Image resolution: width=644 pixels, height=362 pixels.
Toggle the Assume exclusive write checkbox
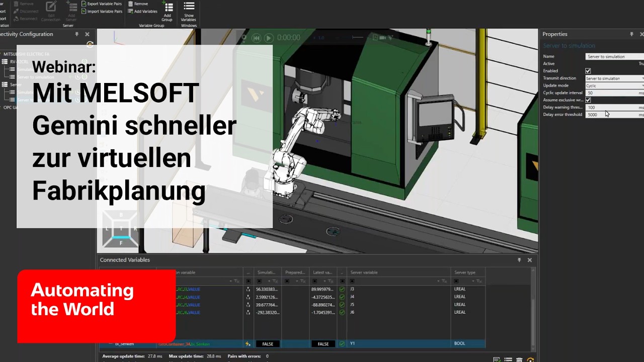point(588,100)
